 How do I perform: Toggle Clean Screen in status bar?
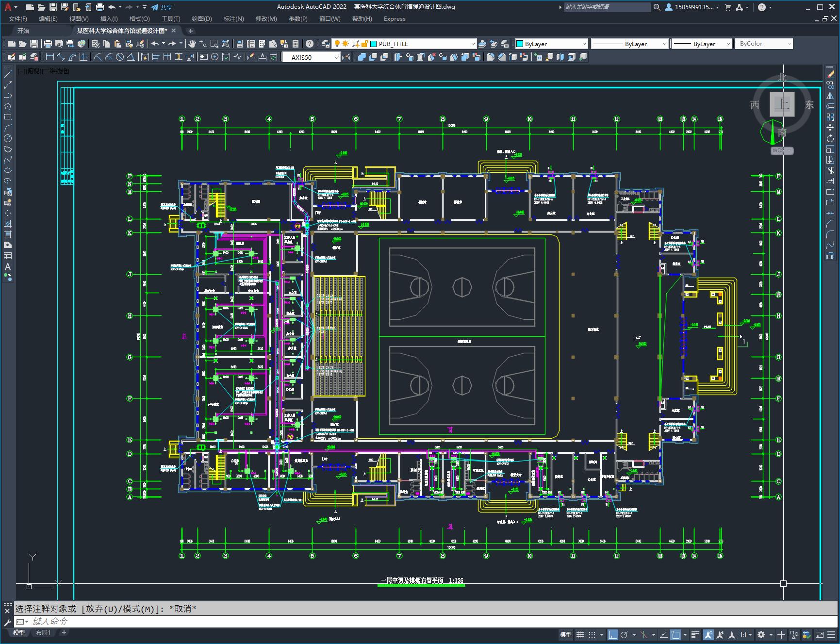coord(819,634)
